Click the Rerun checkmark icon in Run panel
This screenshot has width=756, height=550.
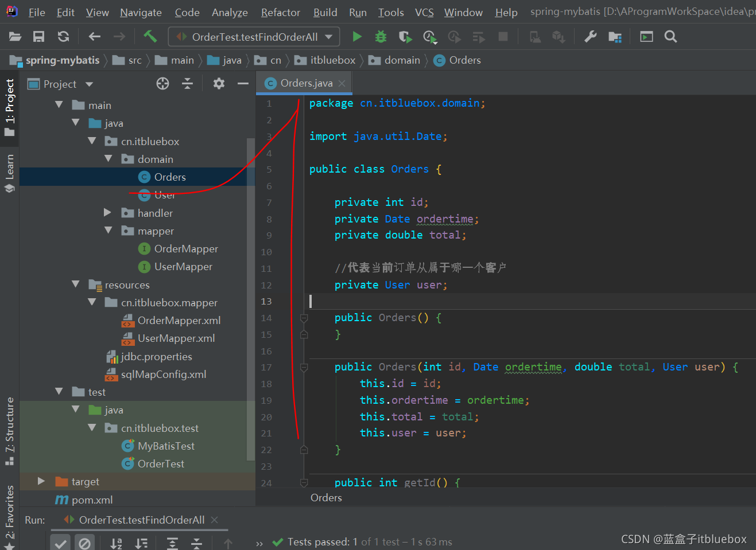pyautogui.click(x=60, y=543)
